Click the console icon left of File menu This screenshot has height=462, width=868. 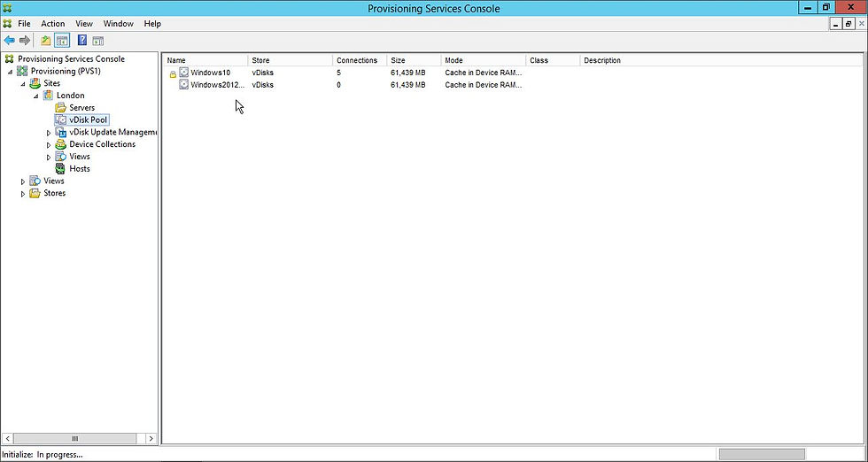coord(7,24)
